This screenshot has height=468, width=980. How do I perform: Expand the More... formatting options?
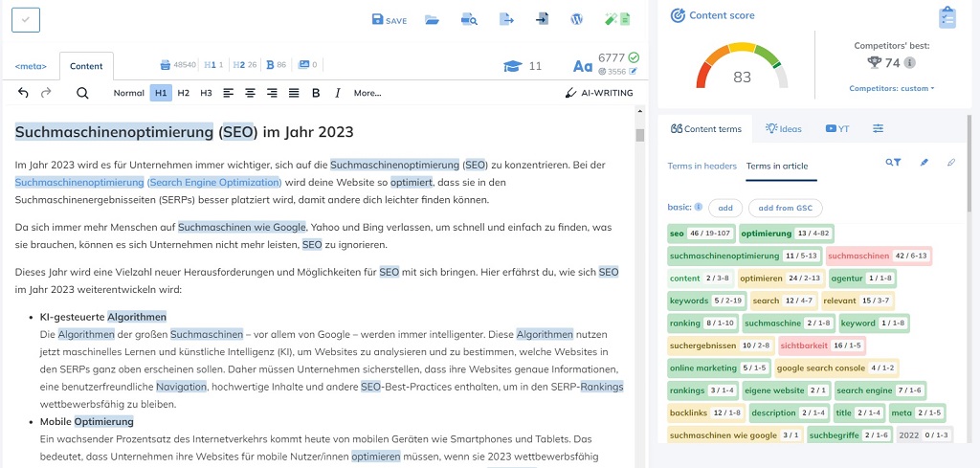tap(367, 93)
